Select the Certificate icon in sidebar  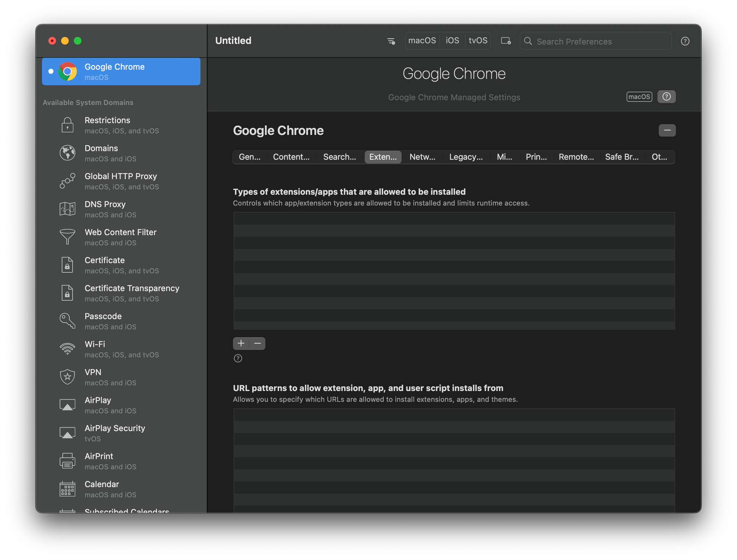[x=67, y=264]
